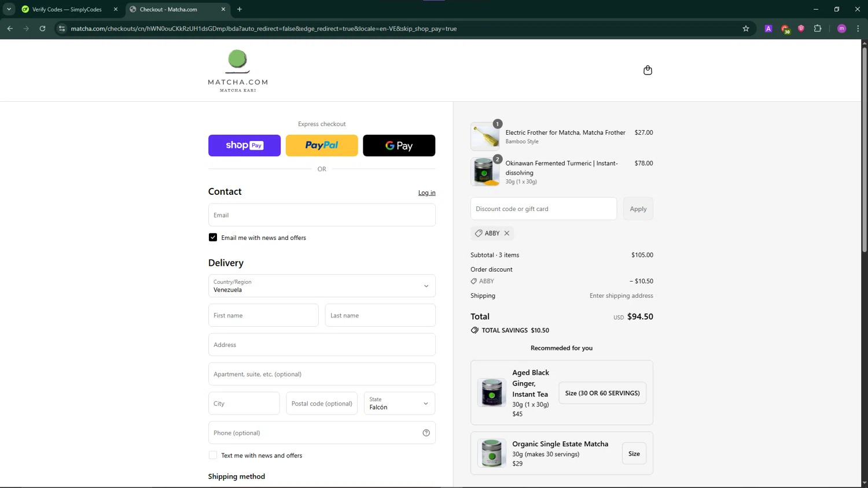Viewport: 868px width, 488px height.
Task: Click the Log in link
Action: click(x=427, y=193)
